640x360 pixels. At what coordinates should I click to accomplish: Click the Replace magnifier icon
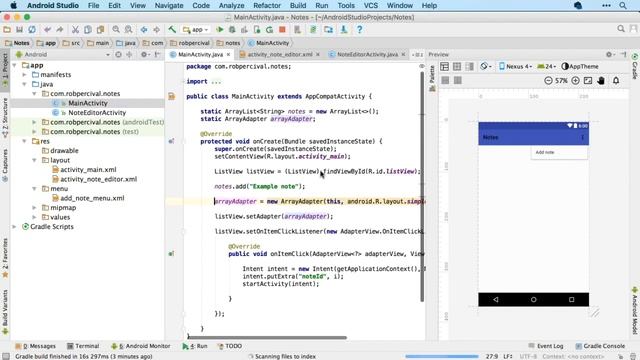[129, 30]
